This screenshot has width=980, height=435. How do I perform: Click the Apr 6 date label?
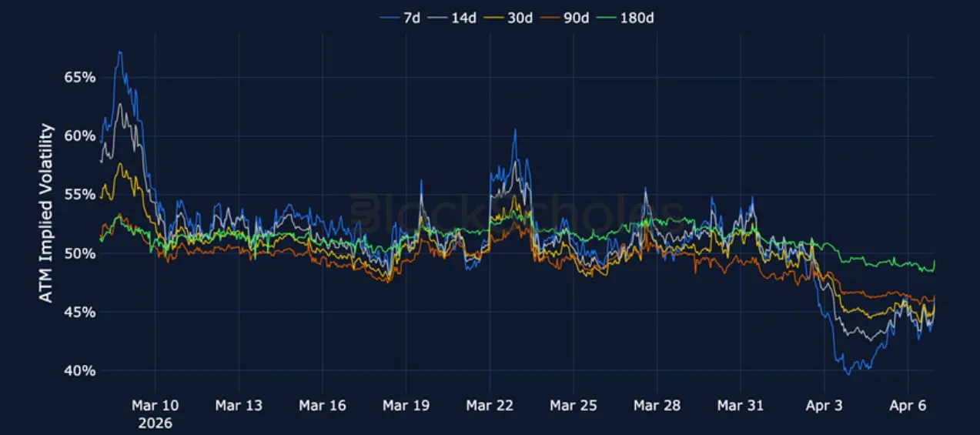click(x=908, y=406)
